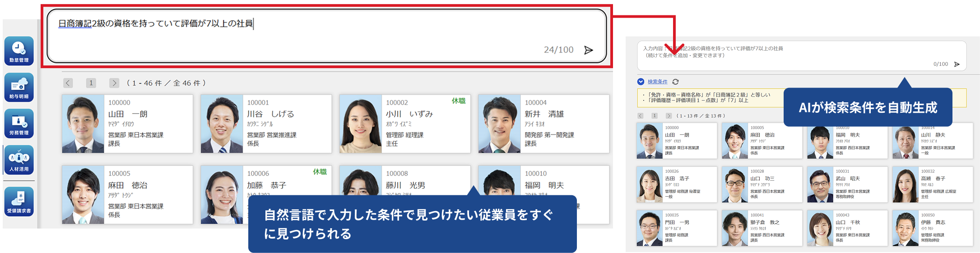Open 麻田 徳治 card in the 13件 results
The image size is (980, 253).
click(x=762, y=141)
